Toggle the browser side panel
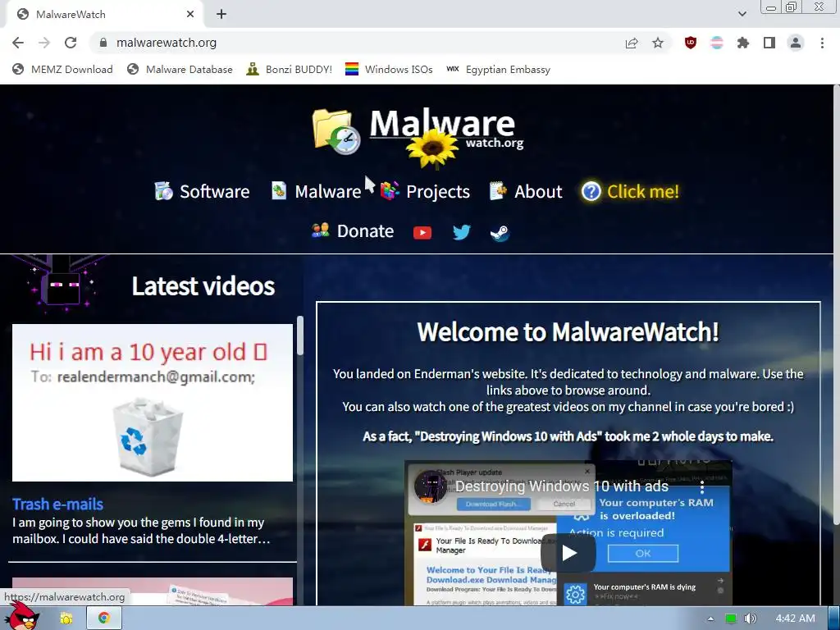This screenshot has height=630, width=840. tap(769, 43)
